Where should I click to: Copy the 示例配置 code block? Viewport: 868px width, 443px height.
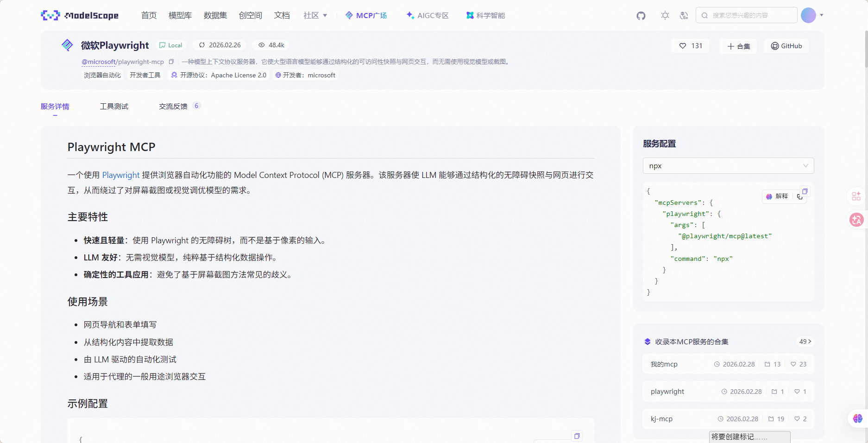tap(577, 436)
